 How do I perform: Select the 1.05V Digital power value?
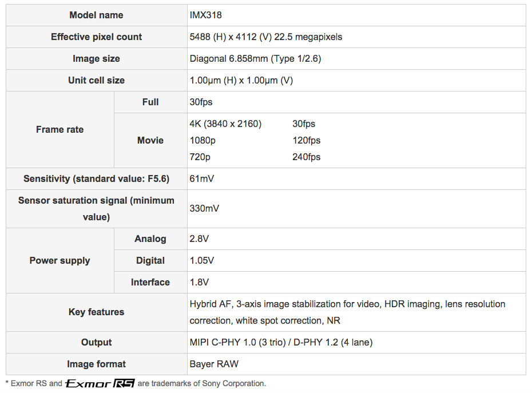click(202, 260)
